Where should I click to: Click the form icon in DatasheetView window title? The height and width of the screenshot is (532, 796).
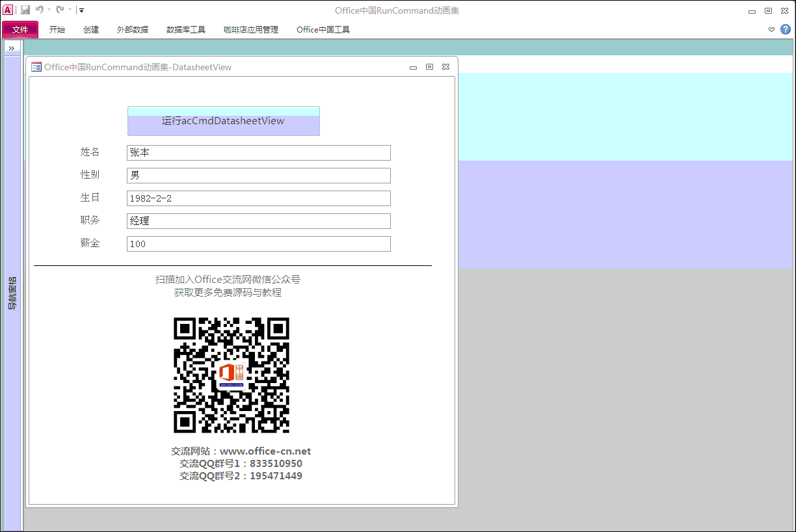[x=36, y=67]
